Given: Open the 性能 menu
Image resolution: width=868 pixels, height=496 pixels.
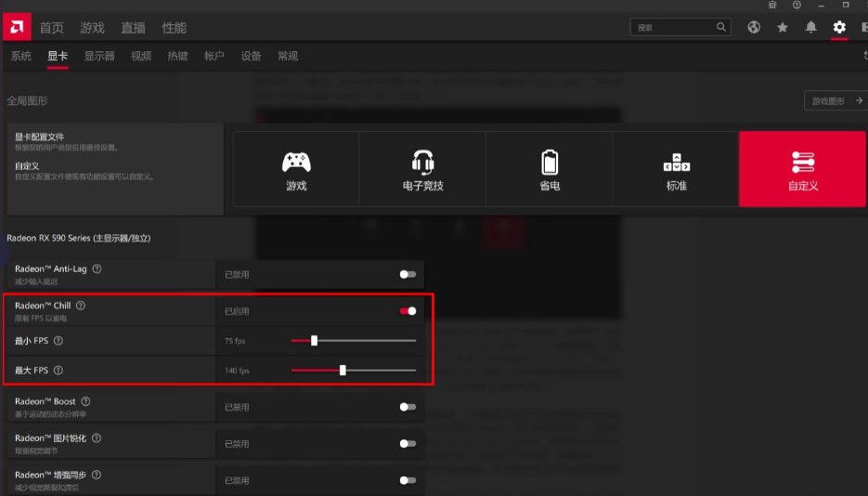Looking at the screenshot, I should 174,28.
